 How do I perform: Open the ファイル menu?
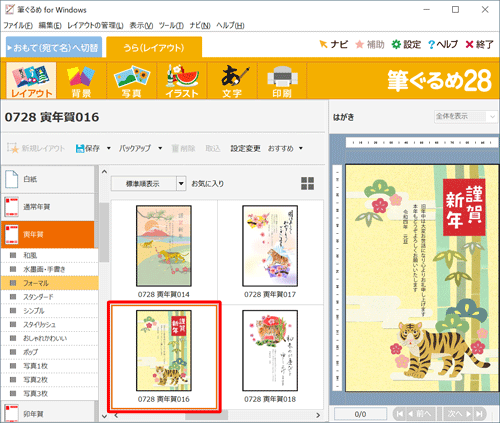coord(18,25)
